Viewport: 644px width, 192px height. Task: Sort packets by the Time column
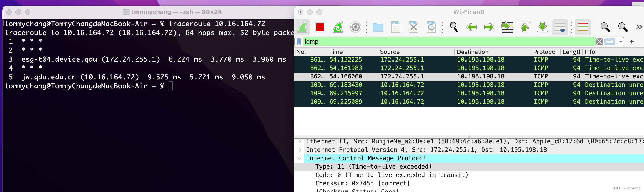pyautogui.click(x=352, y=52)
